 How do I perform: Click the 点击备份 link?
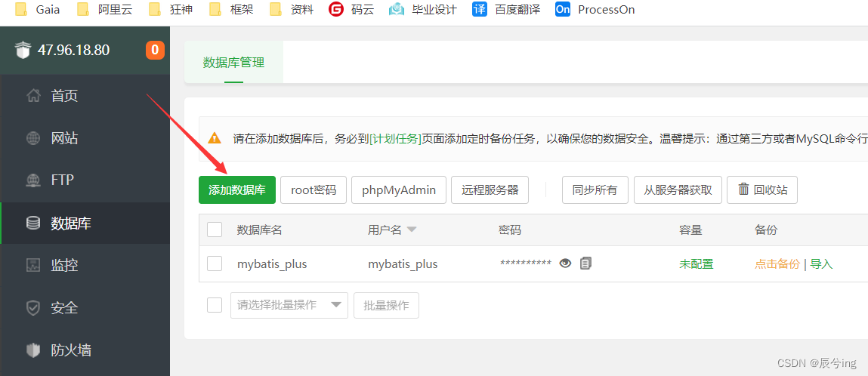point(777,264)
